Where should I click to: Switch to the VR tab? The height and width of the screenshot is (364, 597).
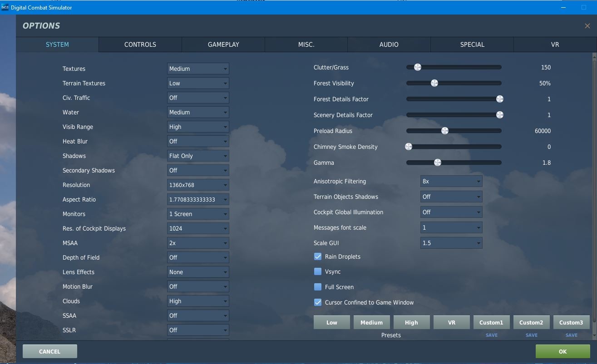tap(555, 44)
